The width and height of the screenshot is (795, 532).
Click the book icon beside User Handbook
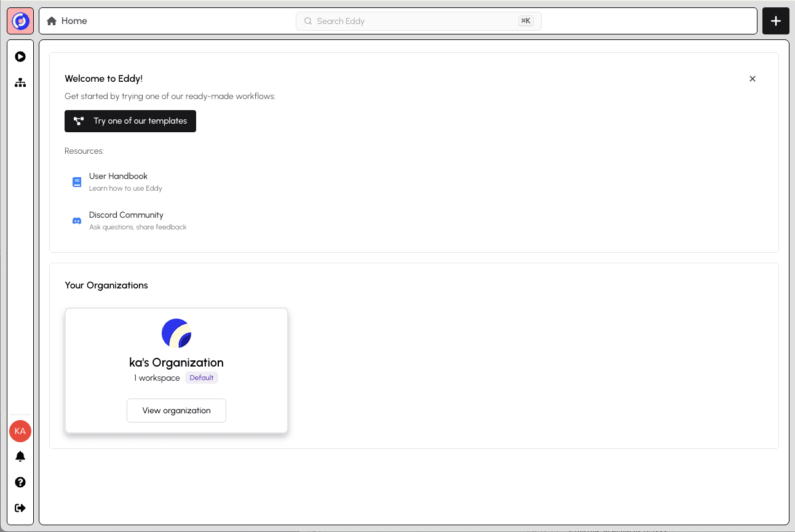[76, 181]
